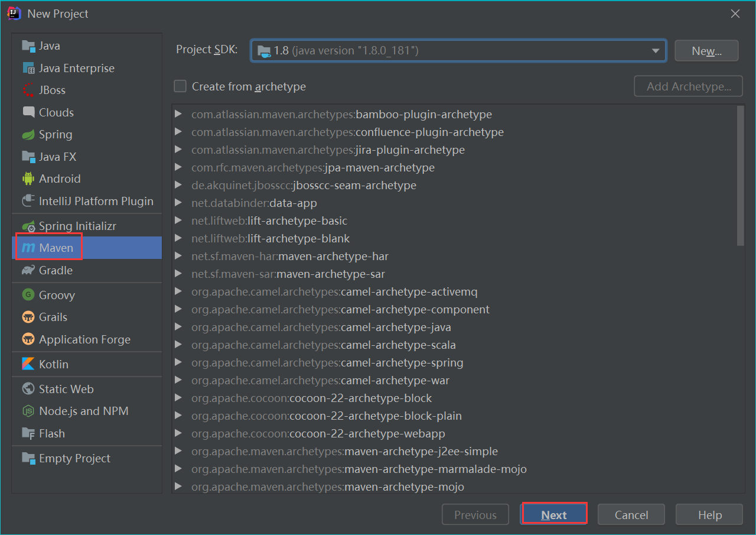Click the Static Web globe icon
This screenshot has height=535, width=756.
point(28,389)
